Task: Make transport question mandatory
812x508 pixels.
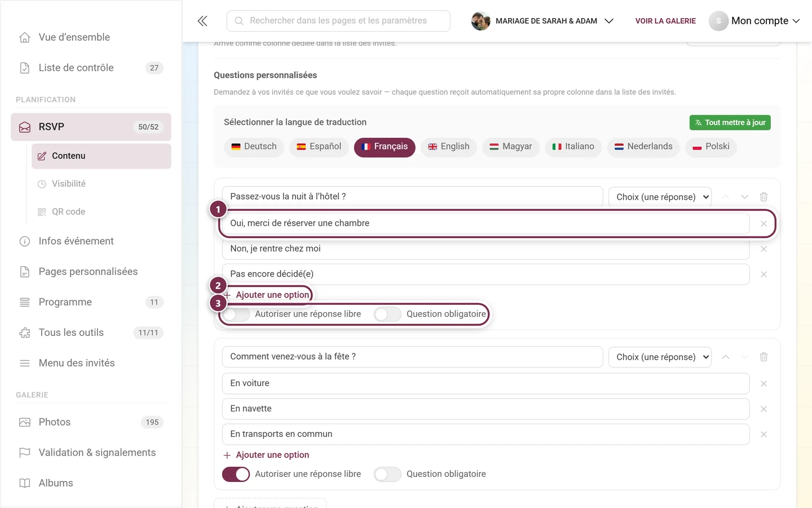Action: pyautogui.click(x=387, y=474)
